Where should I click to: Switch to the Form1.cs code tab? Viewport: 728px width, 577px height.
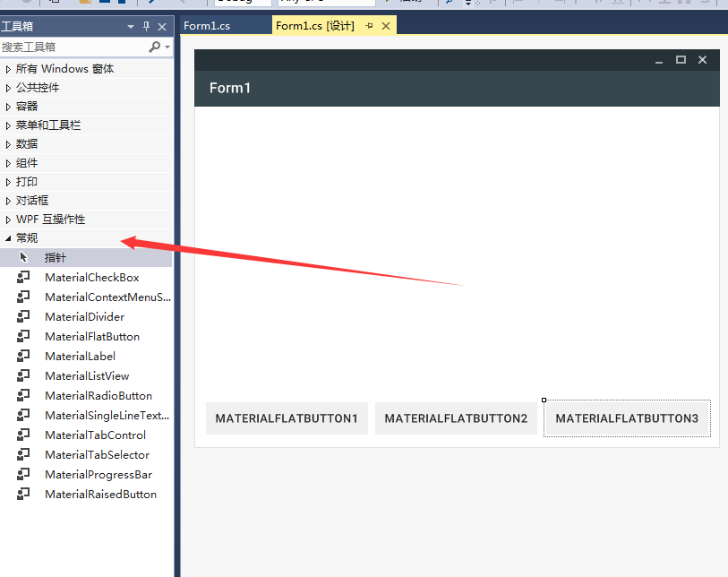pos(207,26)
